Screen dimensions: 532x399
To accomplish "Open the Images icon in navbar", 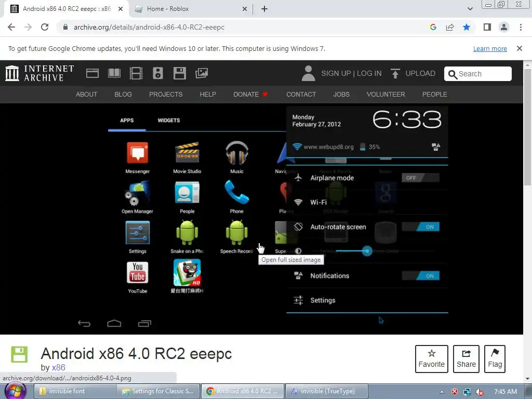I will pos(202,73).
